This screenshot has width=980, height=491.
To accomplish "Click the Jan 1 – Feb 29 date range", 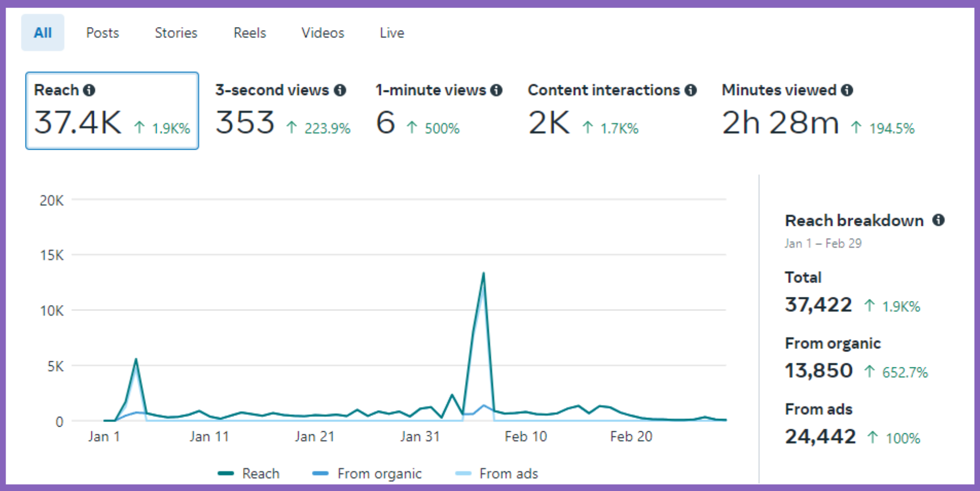I will pos(823,244).
